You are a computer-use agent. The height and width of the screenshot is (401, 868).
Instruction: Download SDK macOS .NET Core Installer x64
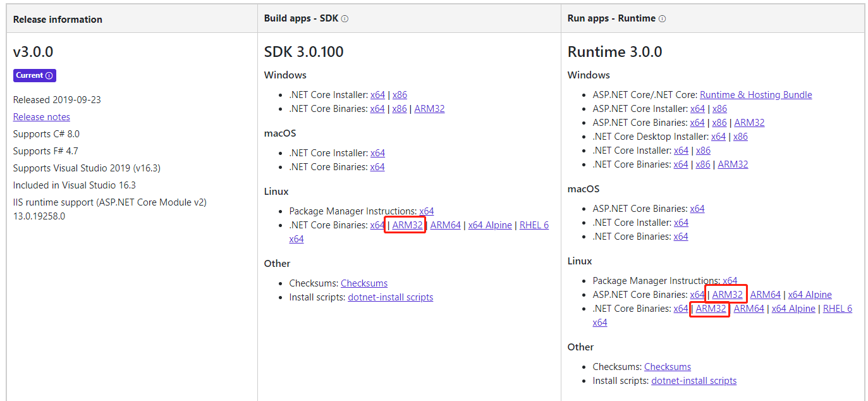[x=377, y=153]
